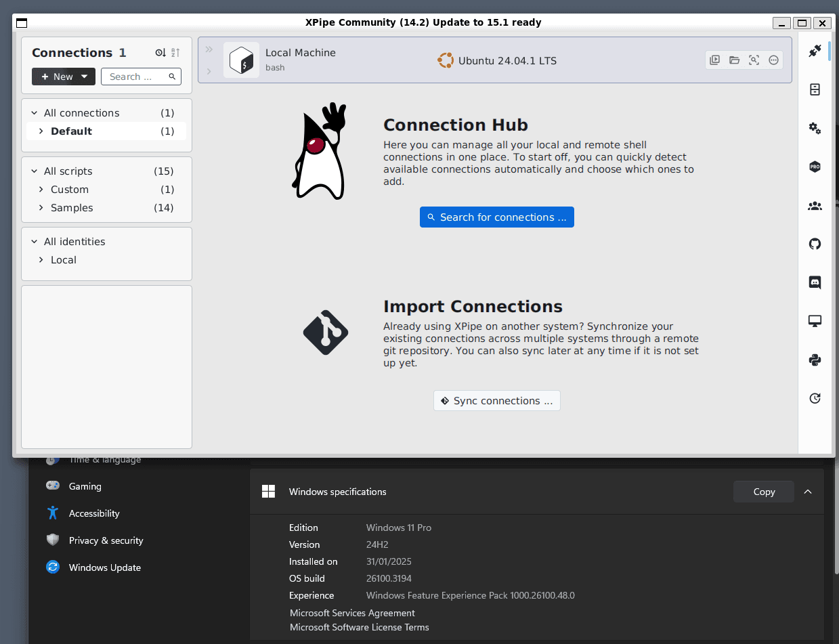
Task: Open Windows Update in Settings sidebar
Action: pyautogui.click(x=104, y=567)
